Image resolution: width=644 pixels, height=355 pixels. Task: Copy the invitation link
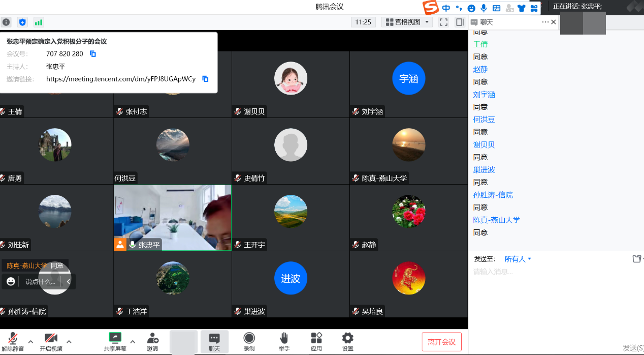pyautogui.click(x=205, y=79)
